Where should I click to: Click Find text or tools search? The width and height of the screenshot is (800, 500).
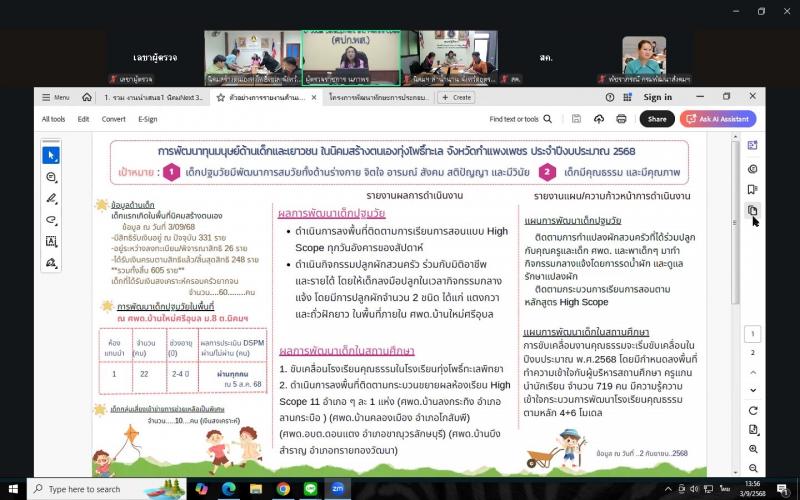pos(520,119)
